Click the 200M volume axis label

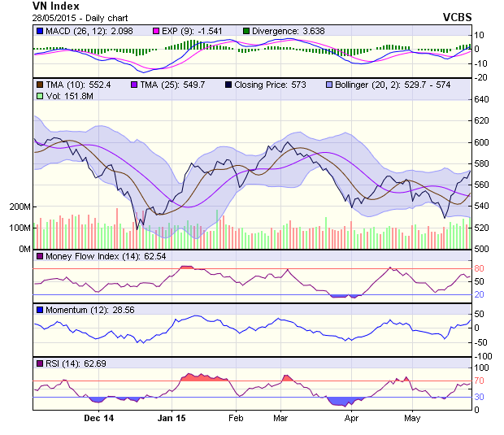(x=20, y=207)
